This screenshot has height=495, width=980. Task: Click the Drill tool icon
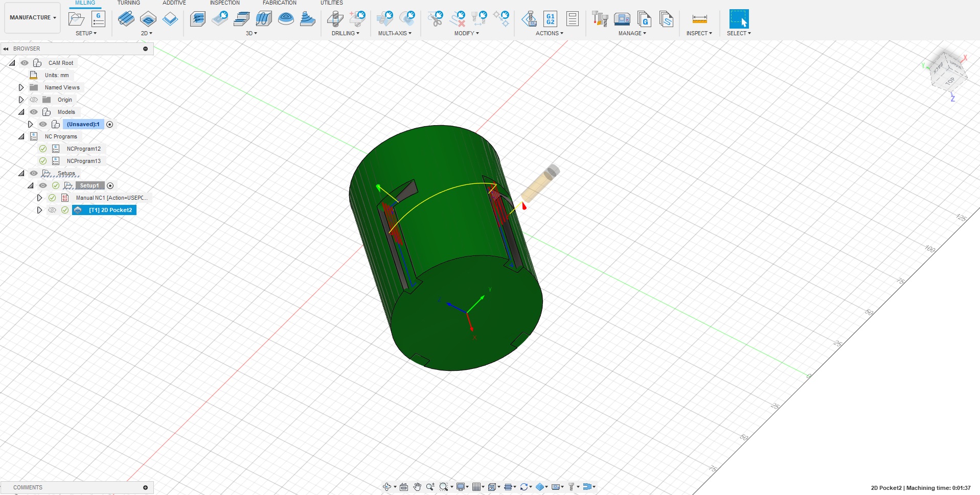point(335,19)
